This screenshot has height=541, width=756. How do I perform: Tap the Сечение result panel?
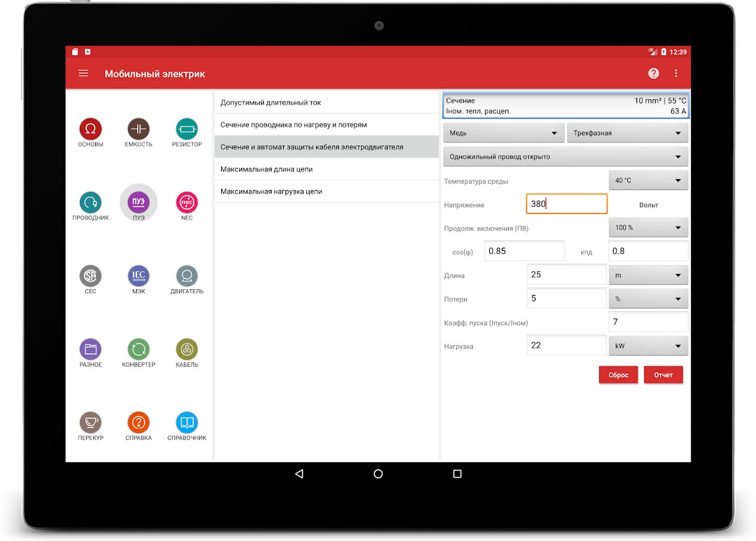click(x=565, y=106)
